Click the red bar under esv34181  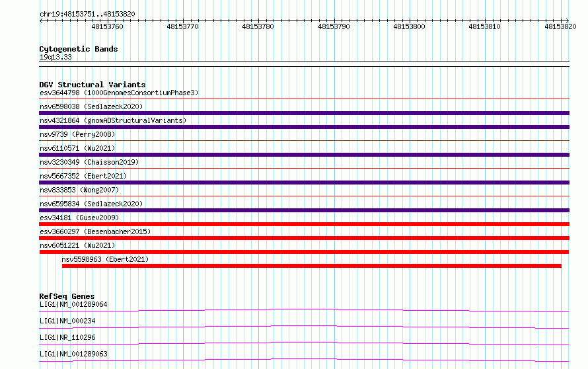click(304, 224)
